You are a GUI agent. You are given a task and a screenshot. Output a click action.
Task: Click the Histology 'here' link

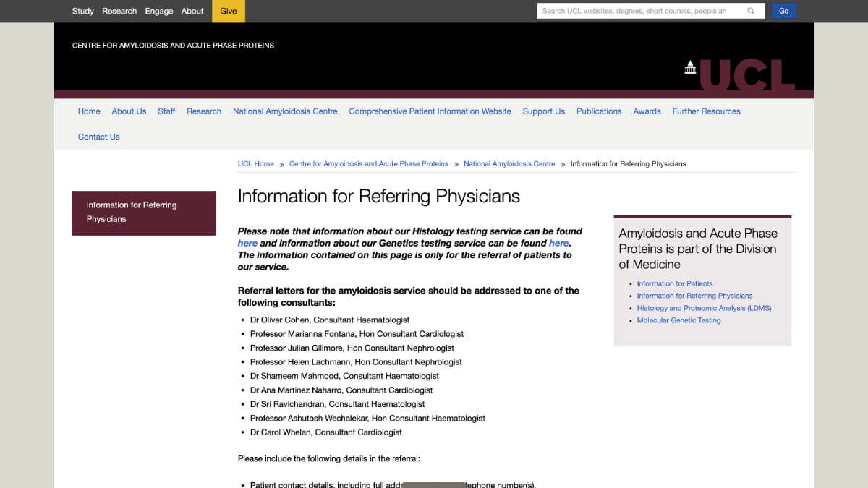[x=247, y=244]
